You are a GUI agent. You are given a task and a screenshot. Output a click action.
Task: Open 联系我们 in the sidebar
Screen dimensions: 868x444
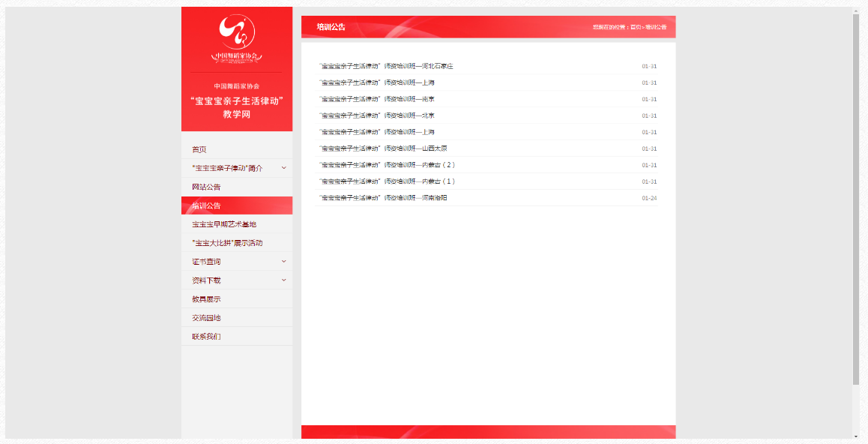pos(206,337)
